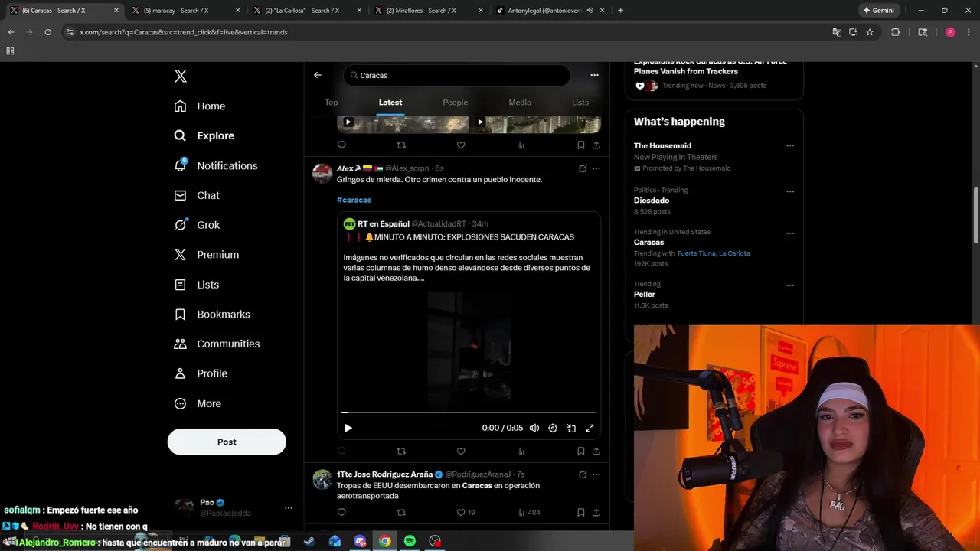Like Alex's post

coord(461,452)
